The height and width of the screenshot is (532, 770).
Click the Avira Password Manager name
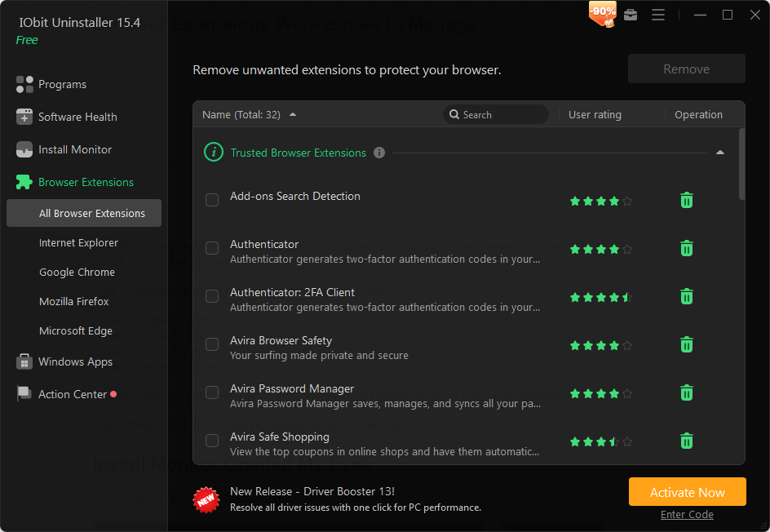292,388
